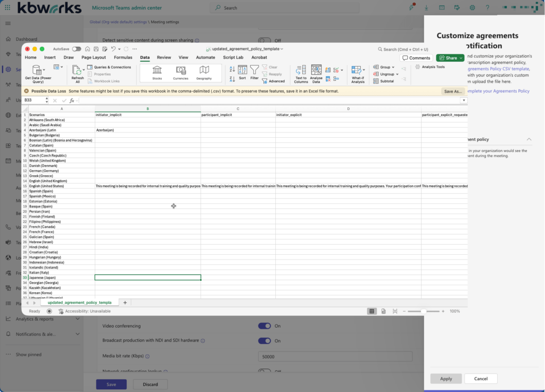The height and width of the screenshot is (392, 545).
Task: Open the Filter tool
Action: pos(254,73)
